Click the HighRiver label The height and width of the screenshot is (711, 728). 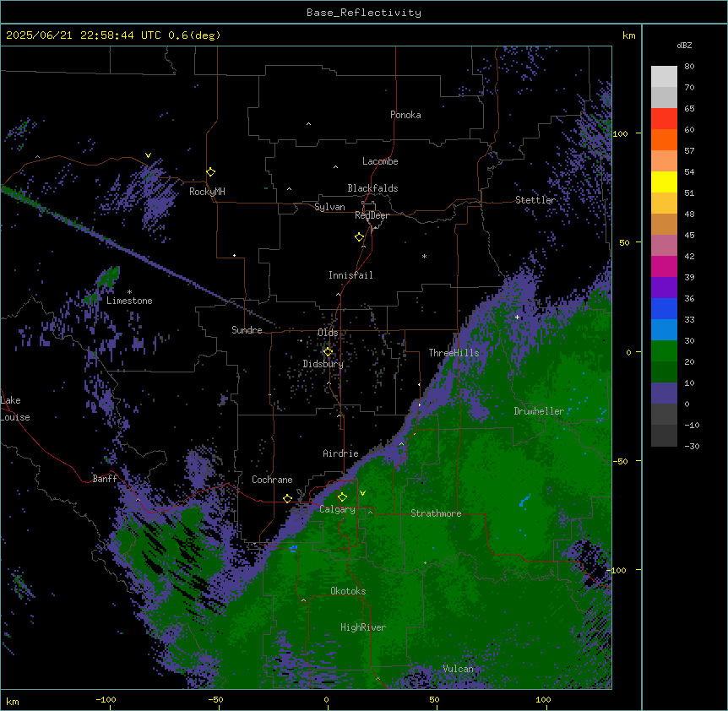[x=363, y=627]
